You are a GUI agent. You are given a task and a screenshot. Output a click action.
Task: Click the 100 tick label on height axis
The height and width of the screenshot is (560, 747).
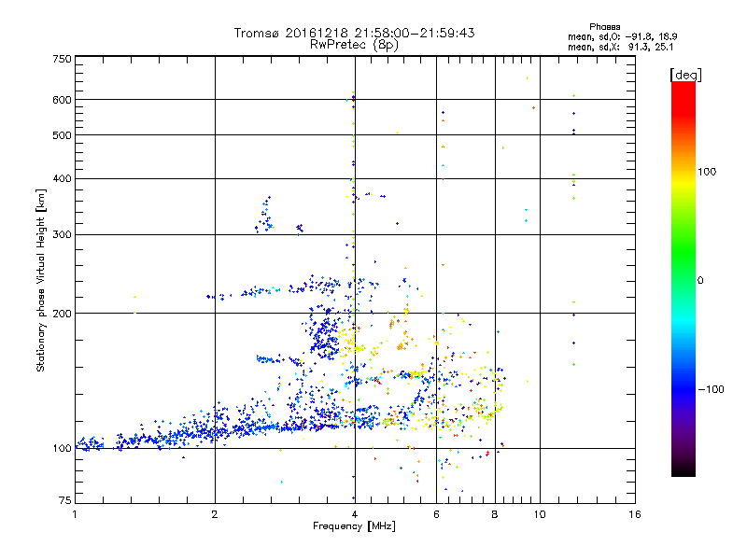[x=62, y=449]
